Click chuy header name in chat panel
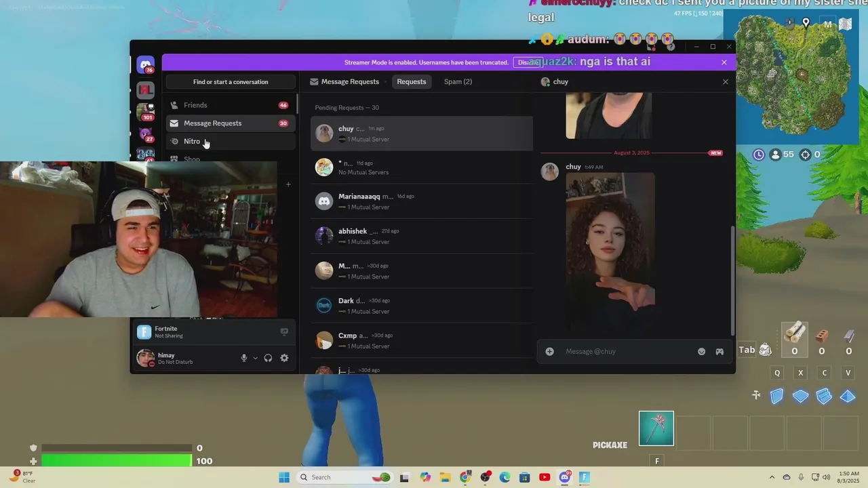 [561, 82]
